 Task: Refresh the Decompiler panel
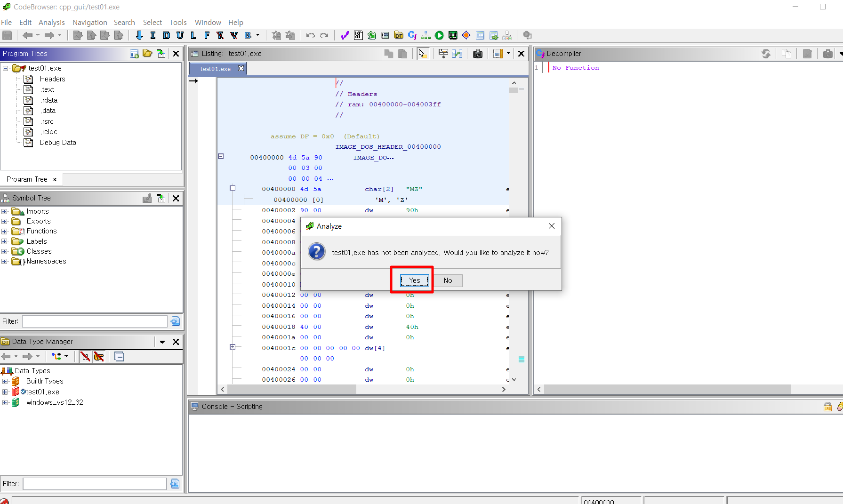tap(766, 53)
